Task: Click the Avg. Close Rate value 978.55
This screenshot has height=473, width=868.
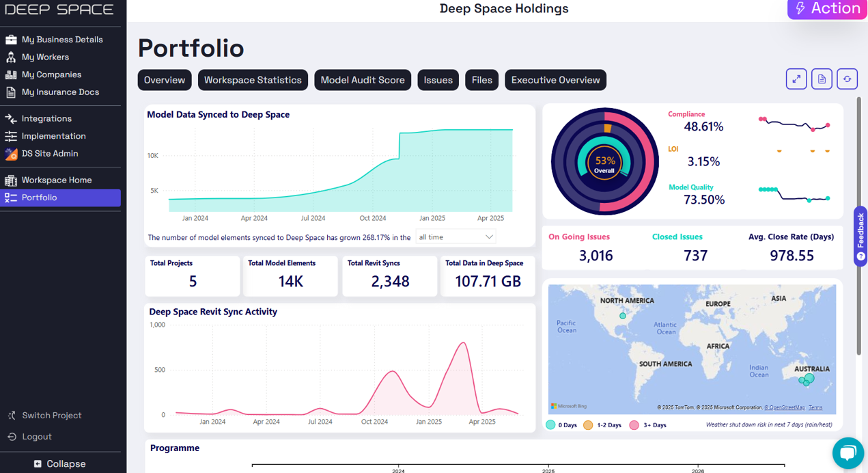Action: pyautogui.click(x=792, y=256)
